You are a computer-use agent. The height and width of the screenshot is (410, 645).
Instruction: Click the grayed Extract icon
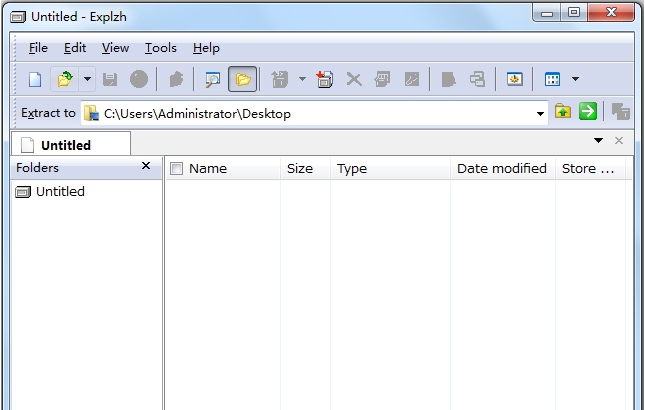[279, 79]
